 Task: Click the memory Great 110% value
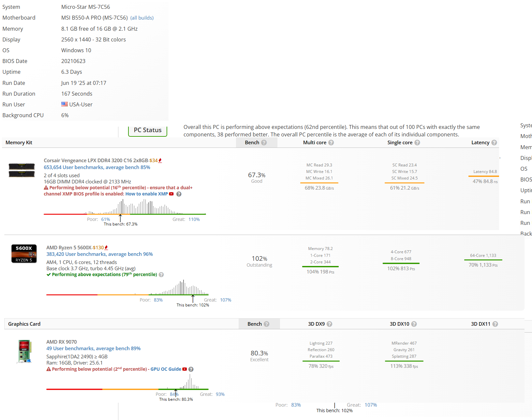coord(194,219)
